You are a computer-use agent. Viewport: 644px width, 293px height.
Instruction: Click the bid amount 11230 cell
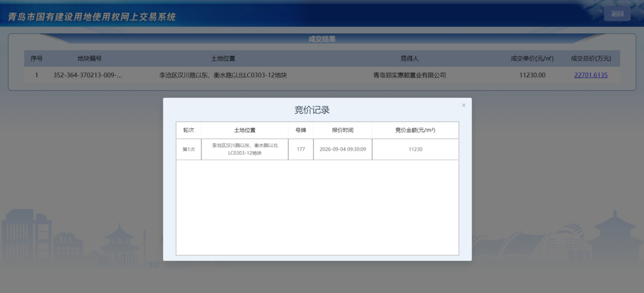point(415,149)
